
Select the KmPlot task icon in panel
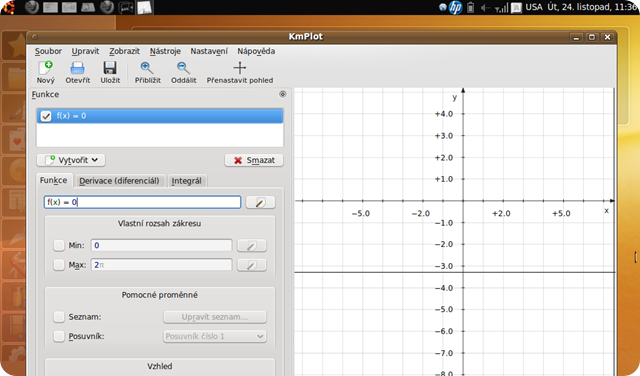pos(144,7)
